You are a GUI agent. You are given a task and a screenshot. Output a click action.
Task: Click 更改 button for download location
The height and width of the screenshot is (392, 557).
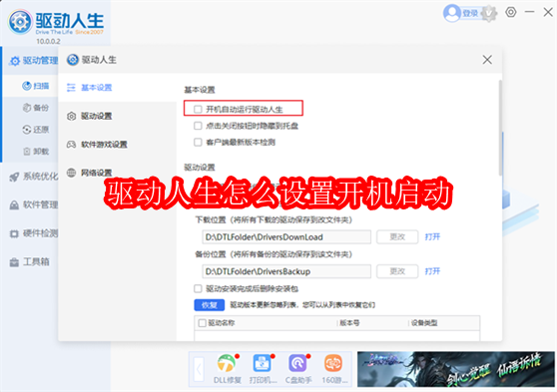[x=397, y=236]
